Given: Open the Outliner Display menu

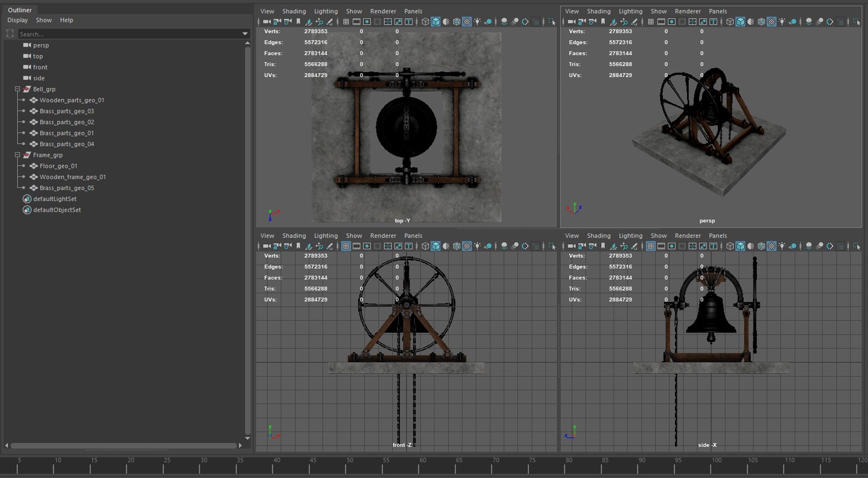Looking at the screenshot, I should pyautogui.click(x=18, y=20).
